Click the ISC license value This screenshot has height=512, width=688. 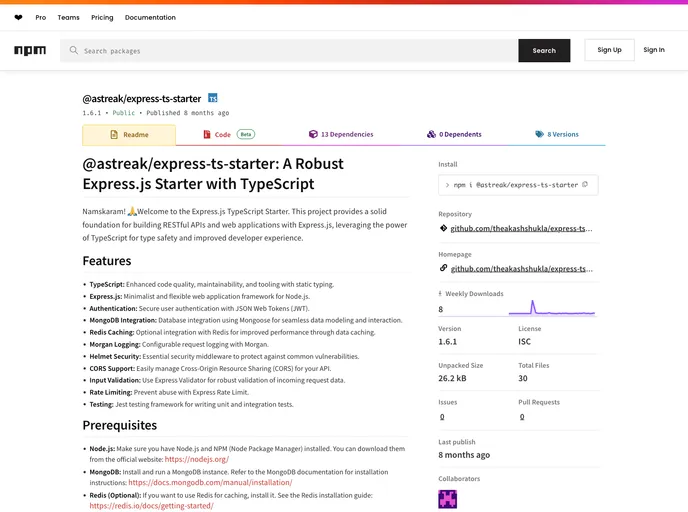pos(524,342)
